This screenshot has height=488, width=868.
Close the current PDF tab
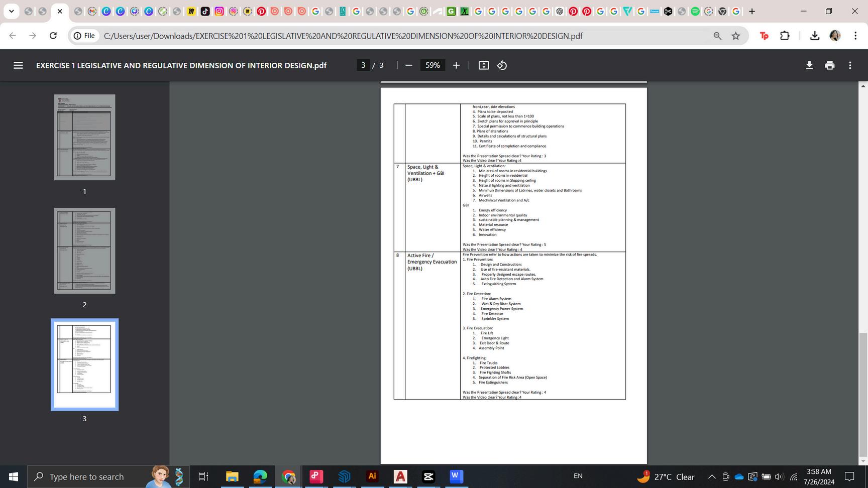click(x=60, y=11)
